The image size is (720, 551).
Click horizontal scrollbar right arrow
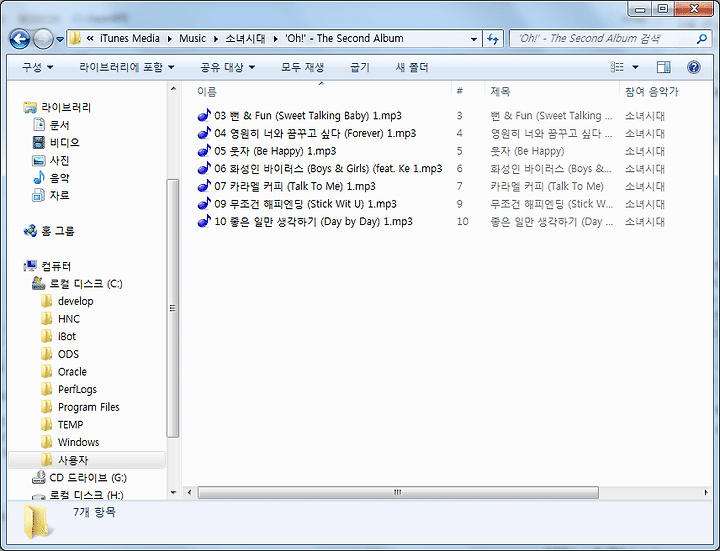click(x=706, y=492)
